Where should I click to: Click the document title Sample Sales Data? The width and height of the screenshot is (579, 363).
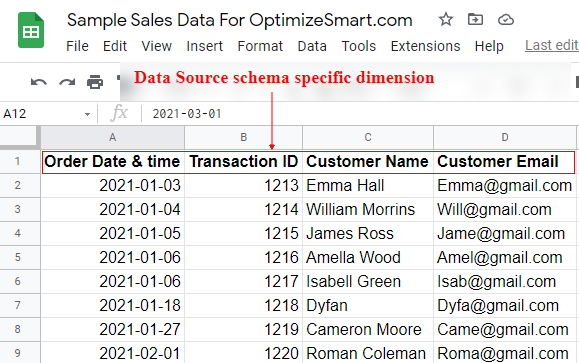[240, 20]
